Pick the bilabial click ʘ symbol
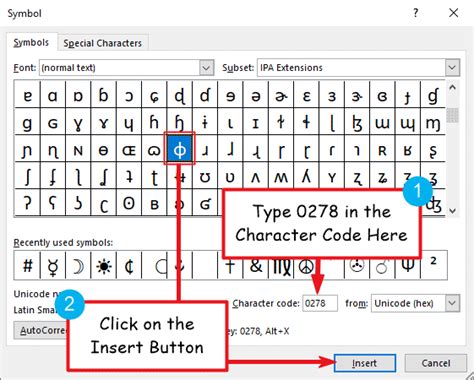The image size is (474, 380). [x=129, y=203]
